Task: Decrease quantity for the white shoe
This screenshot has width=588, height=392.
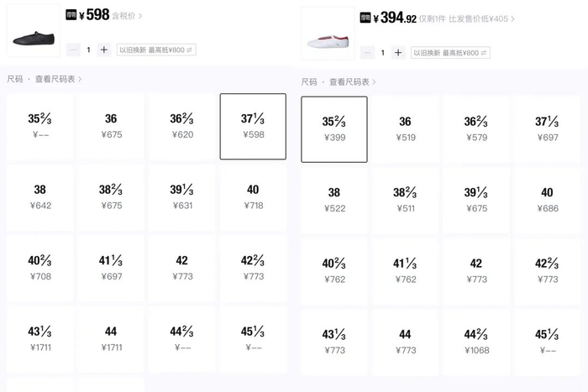Action: 367,53
